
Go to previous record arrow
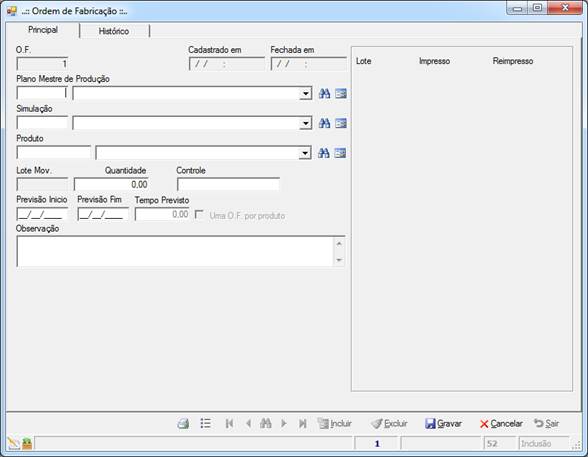(x=248, y=423)
